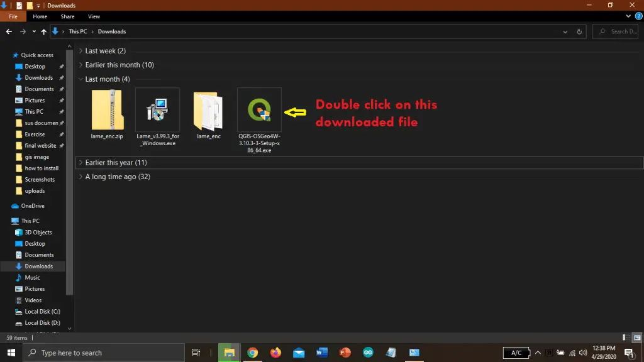Open the Screenshots folder
The height and width of the screenshot is (362, 644).
pyautogui.click(x=40, y=179)
